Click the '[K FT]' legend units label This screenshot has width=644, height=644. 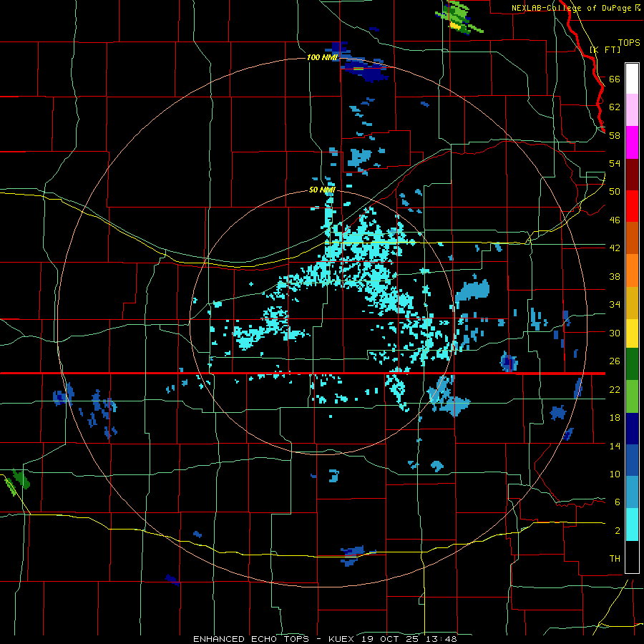click(605, 49)
